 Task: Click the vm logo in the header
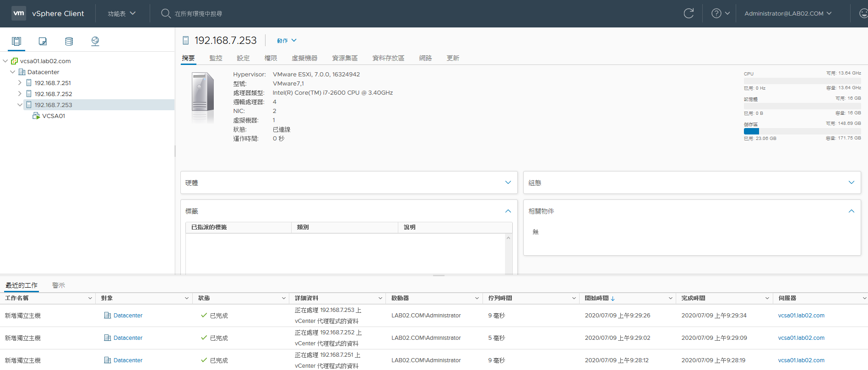(19, 13)
